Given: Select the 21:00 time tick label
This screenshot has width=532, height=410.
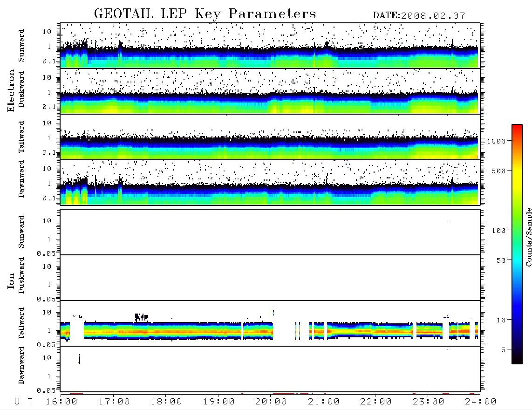Looking at the screenshot, I should point(324,402).
